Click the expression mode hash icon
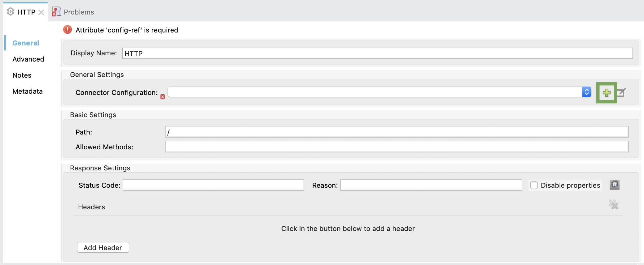 (614, 185)
